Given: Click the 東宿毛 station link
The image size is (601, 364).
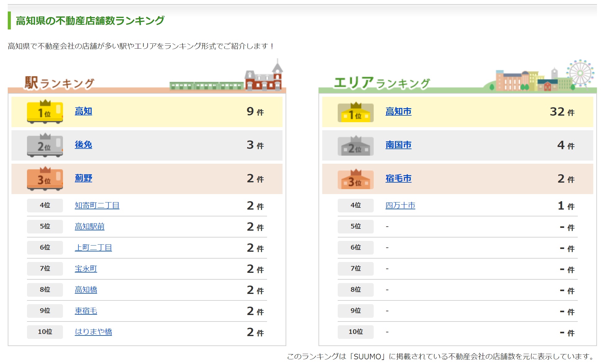Looking at the screenshot, I should (x=86, y=311).
